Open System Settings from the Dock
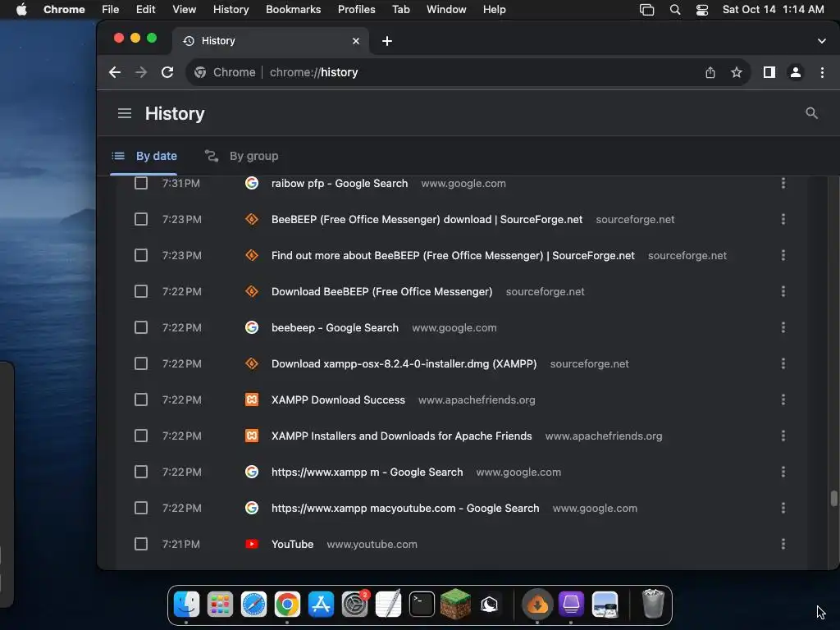The image size is (840, 630). pyautogui.click(x=354, y=605)
